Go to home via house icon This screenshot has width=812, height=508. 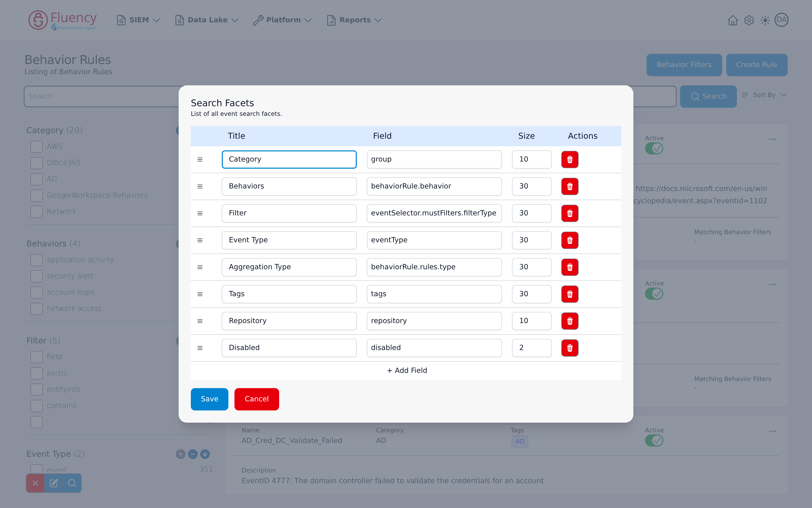pos(733,20)
